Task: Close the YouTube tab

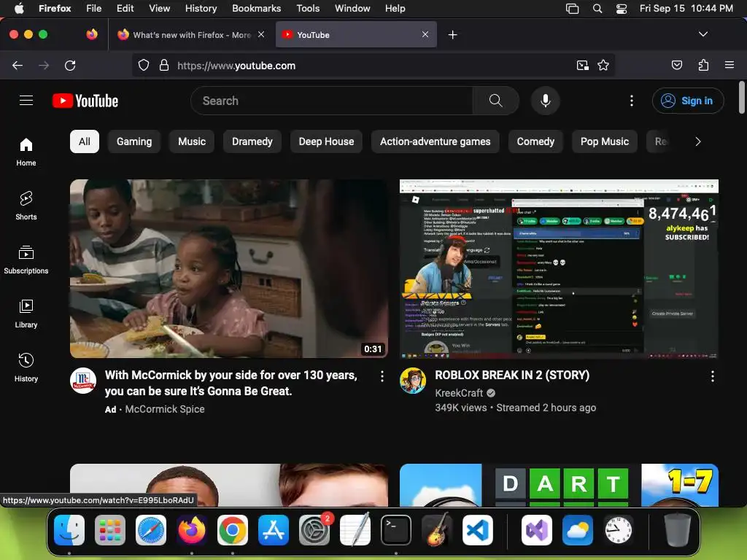Action: [x=425, y=34]
